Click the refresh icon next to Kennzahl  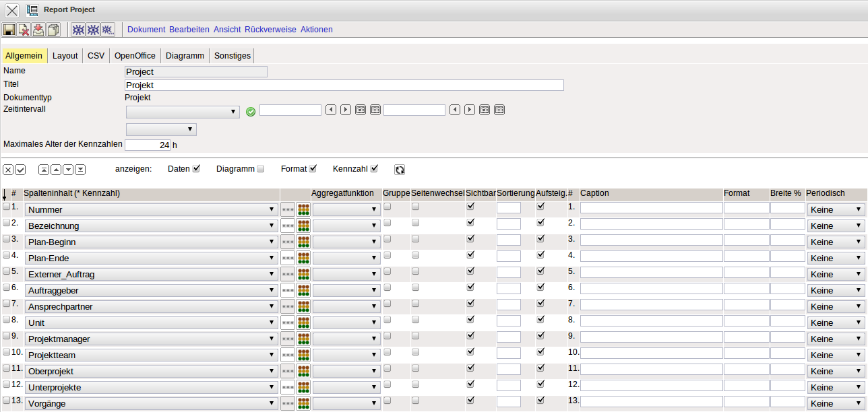(400, 170)
